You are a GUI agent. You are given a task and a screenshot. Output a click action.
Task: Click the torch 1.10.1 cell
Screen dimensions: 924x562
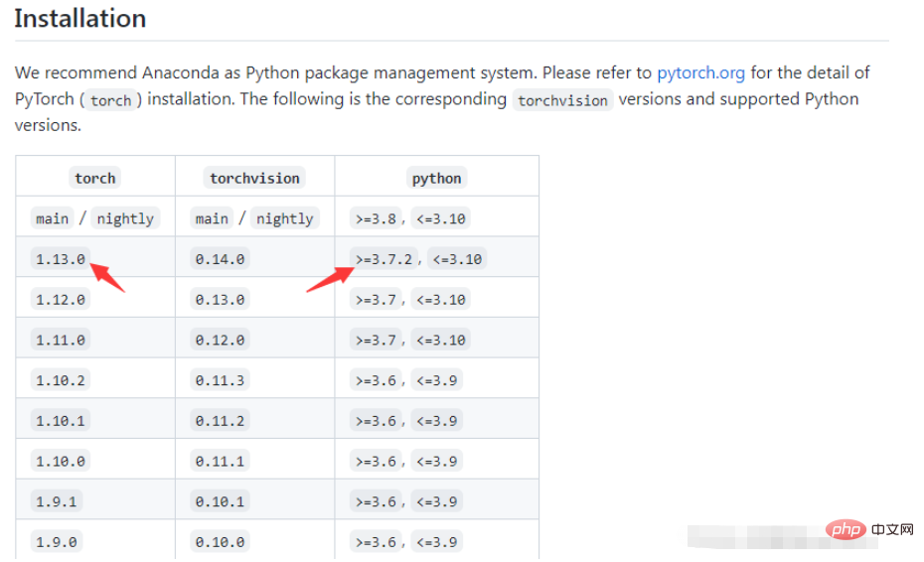click(x=61, y=421)
